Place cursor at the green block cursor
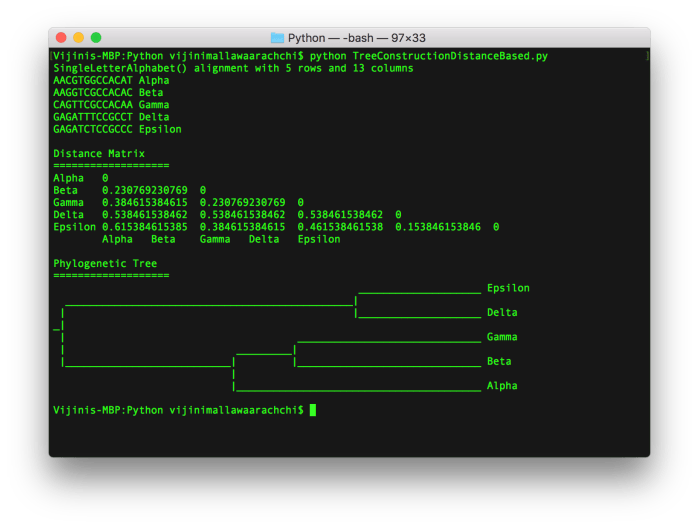The width and height of the screenshot is (699, 527). click(x=313, y=410)
